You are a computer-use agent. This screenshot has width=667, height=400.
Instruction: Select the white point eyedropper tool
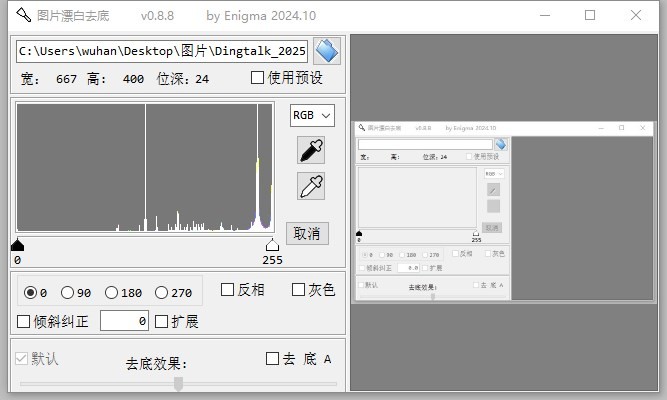311,186
